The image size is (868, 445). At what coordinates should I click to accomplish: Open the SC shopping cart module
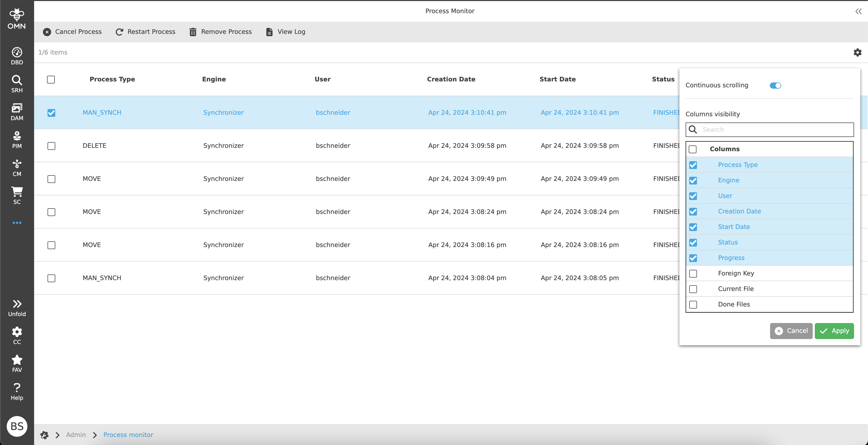point(17,196)
